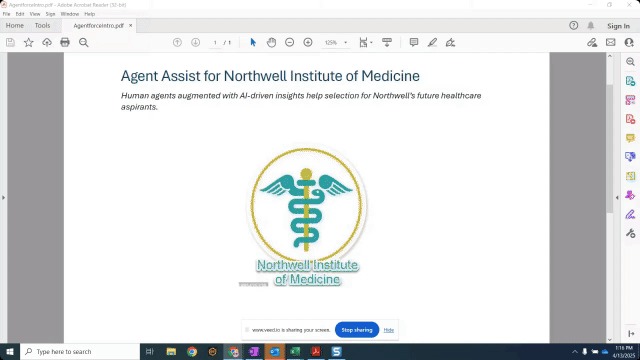Click the vertical scrollbar thumb
Viewport: 640px width, 360px height.
point(610,149)
